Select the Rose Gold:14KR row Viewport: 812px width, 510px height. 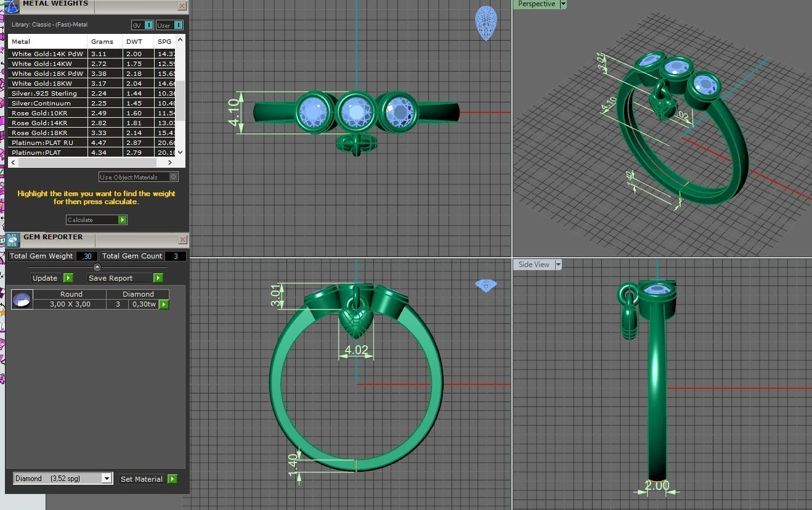pos(92,123)
